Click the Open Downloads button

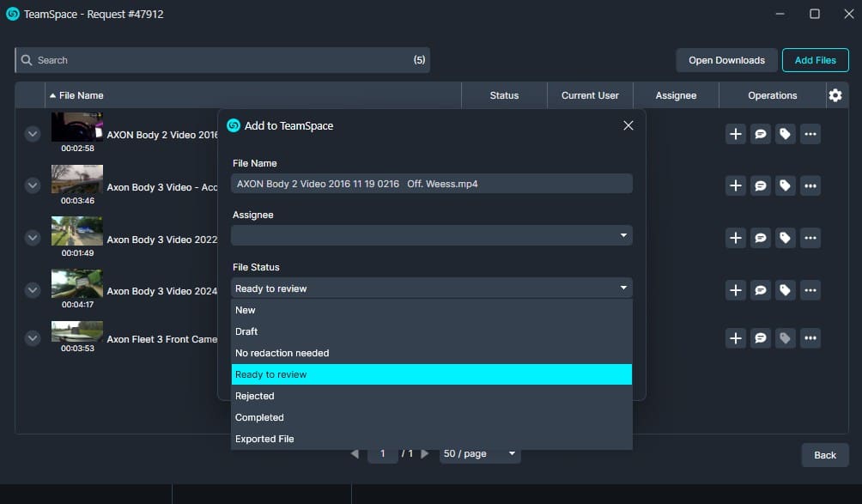pos(726,60)
